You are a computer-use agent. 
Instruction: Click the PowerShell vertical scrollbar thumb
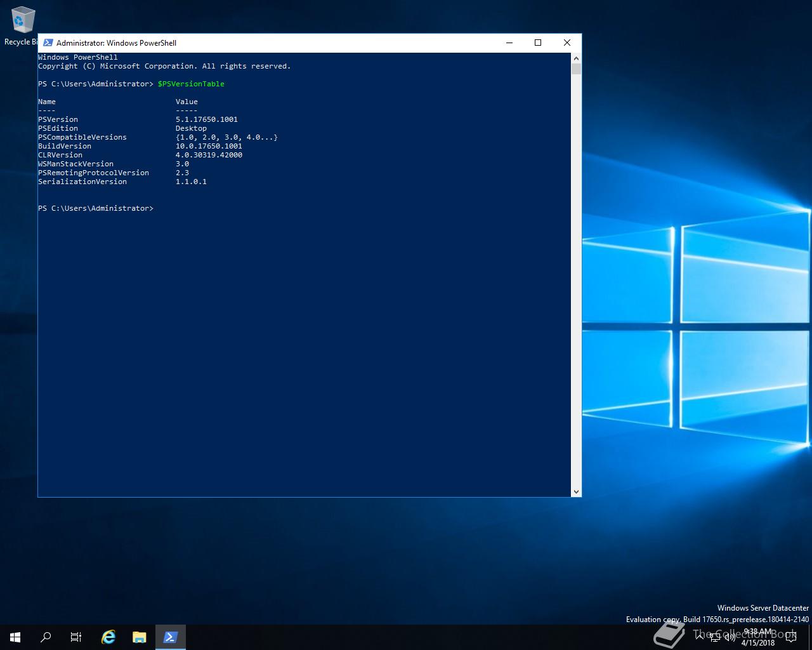click(576, 69)
